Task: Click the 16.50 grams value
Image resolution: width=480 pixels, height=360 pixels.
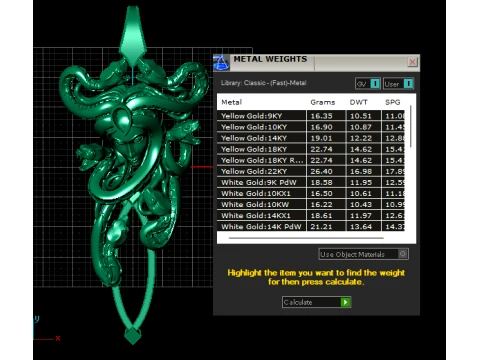Action: 321,193
